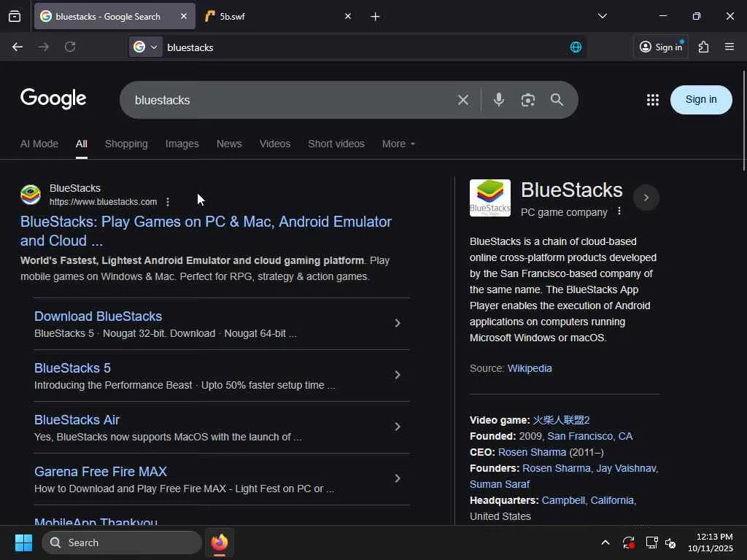Open the Download BlueStacks sitelink
This screenshot has width=747, height=560.
pyautogui.click(x=98, y=316)
